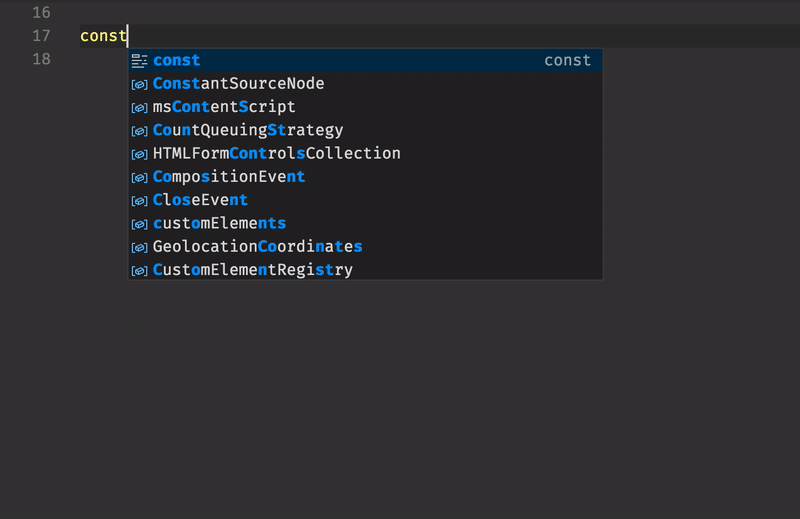The height and width of the screenshot is (519, 800).
Task: Click variable icon beside GeolocationCoordinates
Action: pyautogui.click(x=139, y=248)
